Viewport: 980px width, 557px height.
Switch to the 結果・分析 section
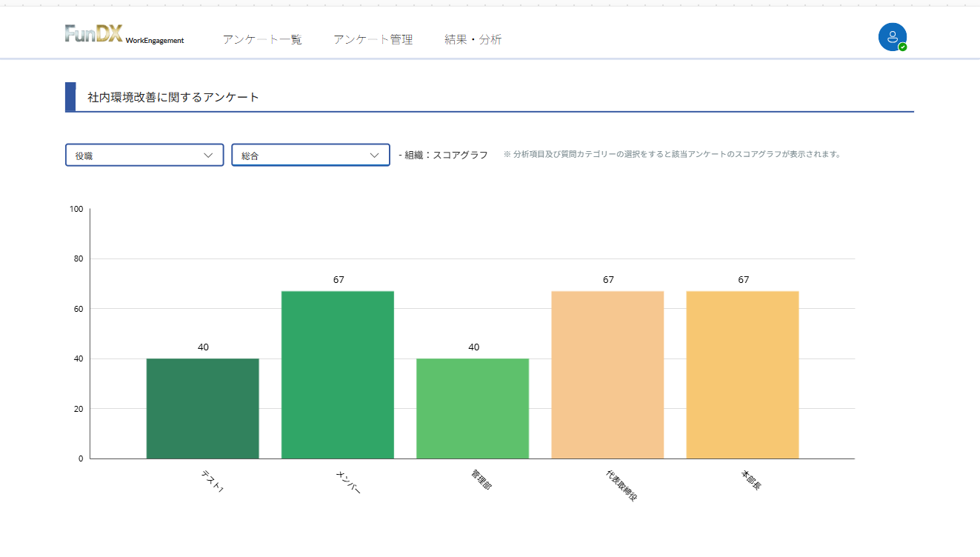point(473,40)
